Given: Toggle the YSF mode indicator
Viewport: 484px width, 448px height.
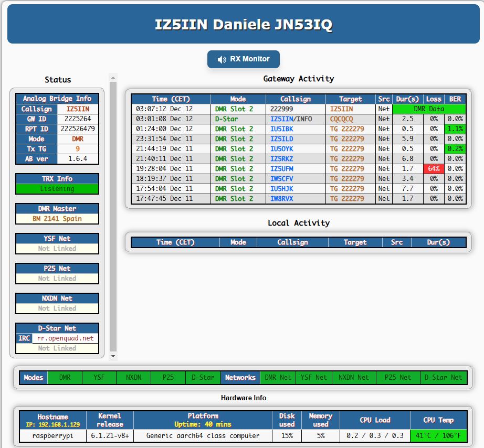Looking at the screenshot, I should coord(99,377).
